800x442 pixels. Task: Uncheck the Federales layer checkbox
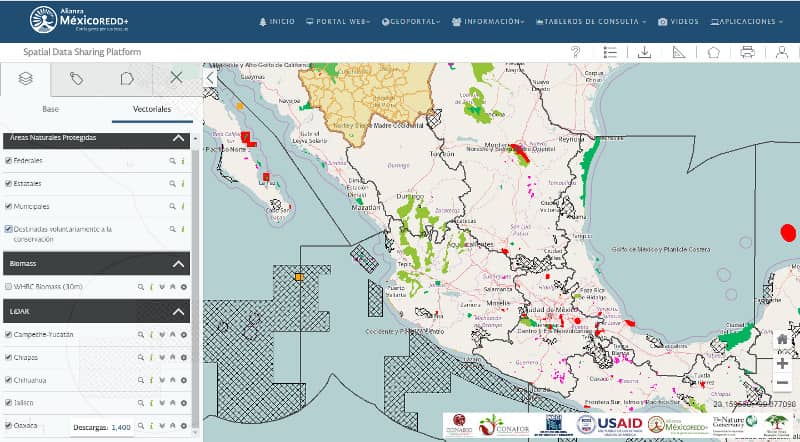[9, 160]
